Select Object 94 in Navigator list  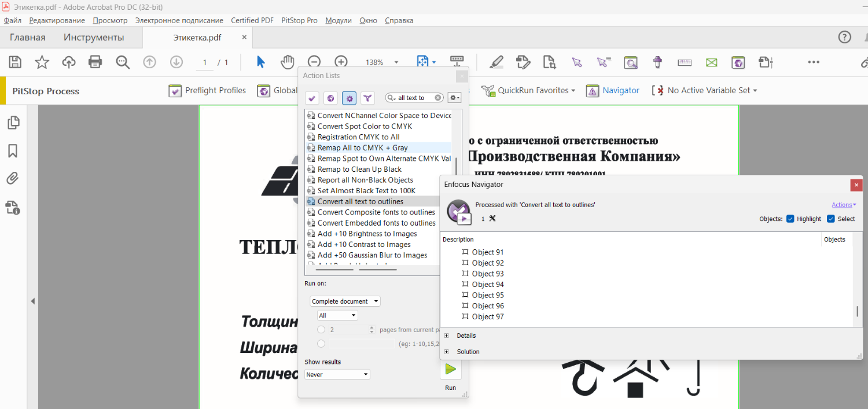pos(488,285)
